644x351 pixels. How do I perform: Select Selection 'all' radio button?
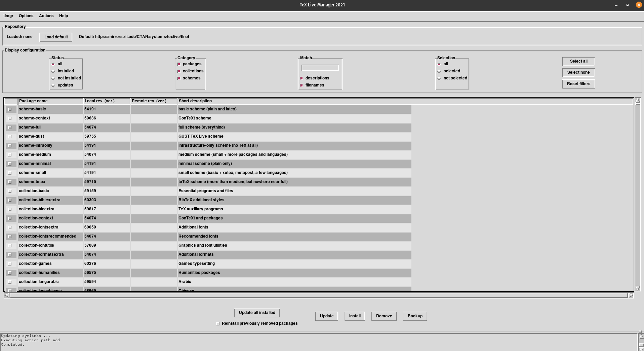tap(439, 64)
